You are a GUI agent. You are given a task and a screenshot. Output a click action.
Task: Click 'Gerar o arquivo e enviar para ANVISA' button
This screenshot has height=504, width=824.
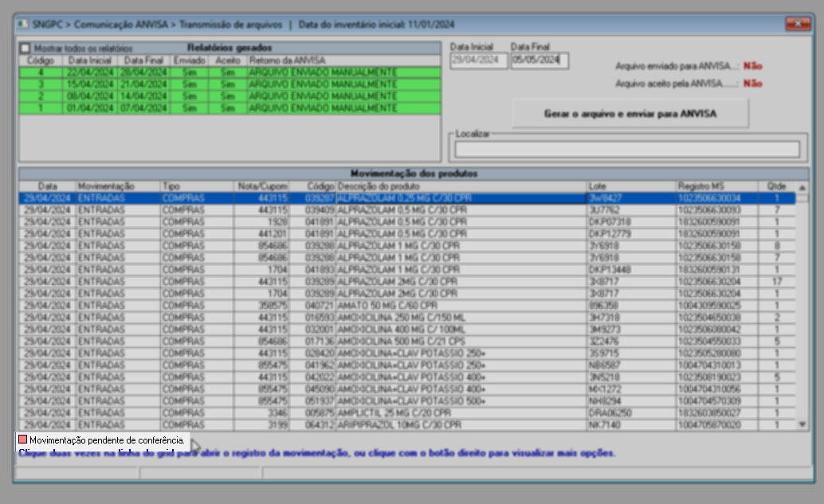[630, 113]
